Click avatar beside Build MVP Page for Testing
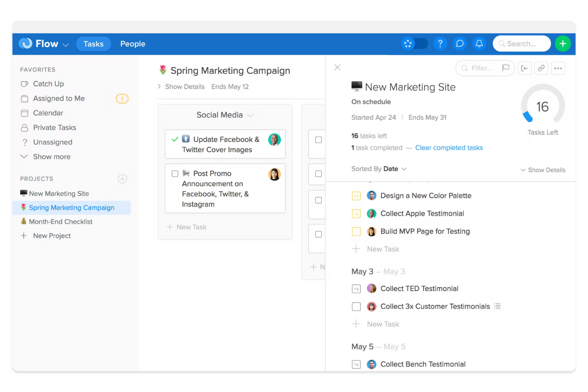The height and width of the screenshot is (392, 588). (x=371, y=232)
